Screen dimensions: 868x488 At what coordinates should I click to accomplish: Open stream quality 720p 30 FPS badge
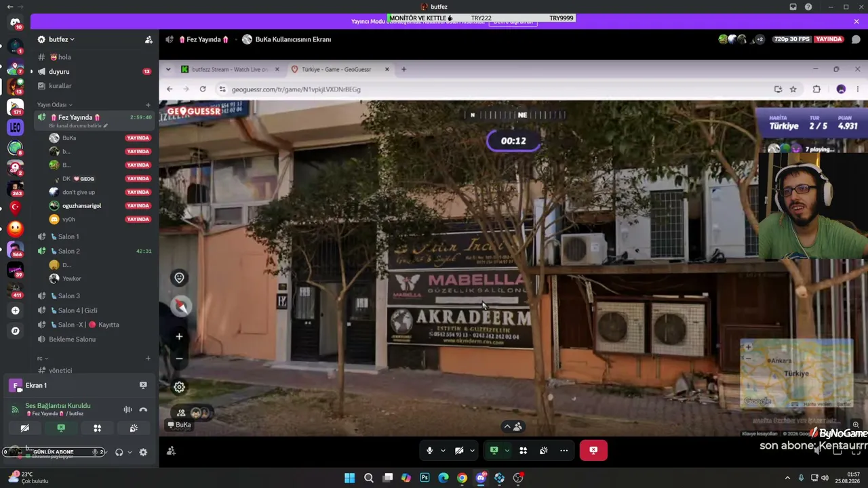coord(792,39)
